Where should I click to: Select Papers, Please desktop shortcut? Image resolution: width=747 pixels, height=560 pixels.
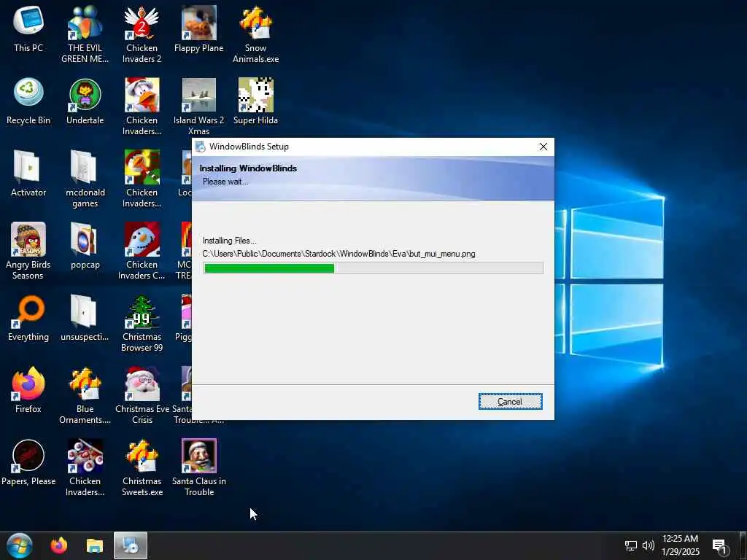(28, 462)
